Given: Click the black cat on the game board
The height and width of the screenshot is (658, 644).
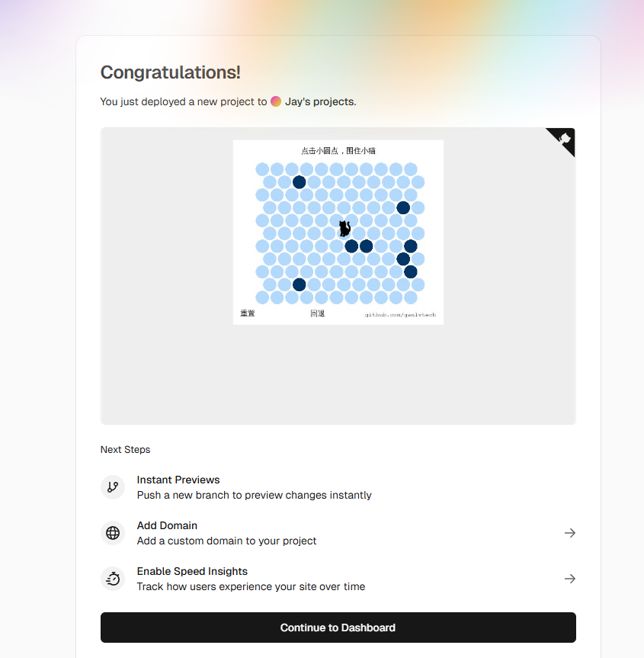Looking at the screenshot, I should point(344,228).
